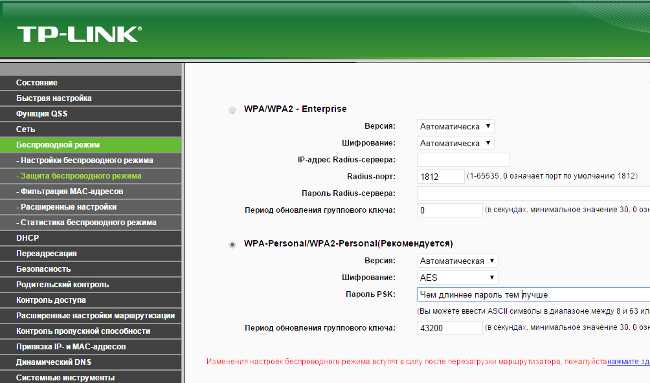
Task: Click Пароль PSK label
Action: point(370,294)
